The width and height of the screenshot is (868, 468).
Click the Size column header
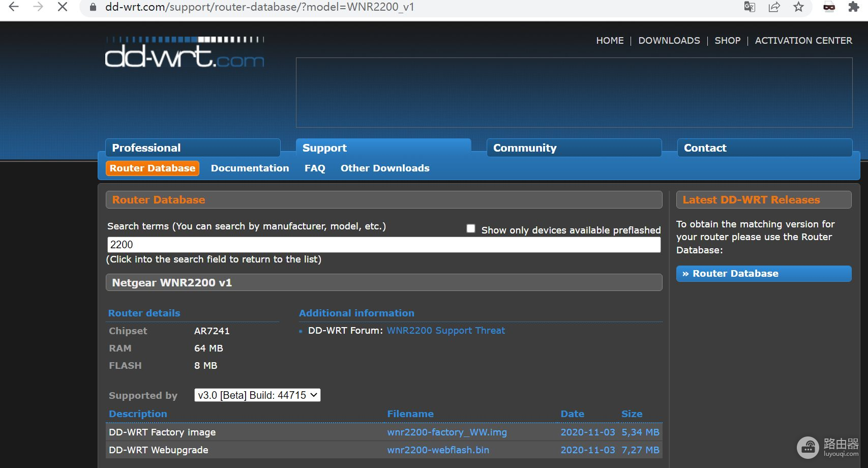pos(632,414)
